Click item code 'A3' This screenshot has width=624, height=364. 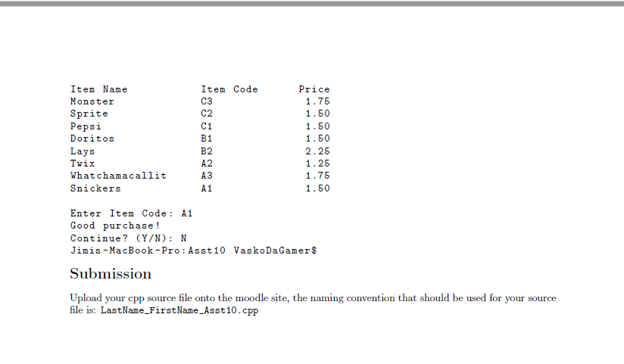207,176
